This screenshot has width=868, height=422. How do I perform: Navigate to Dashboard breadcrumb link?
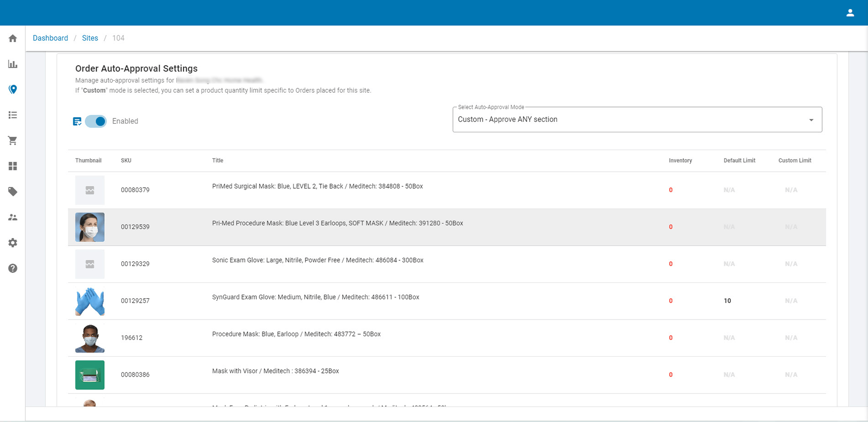click(x=50, y=38)
